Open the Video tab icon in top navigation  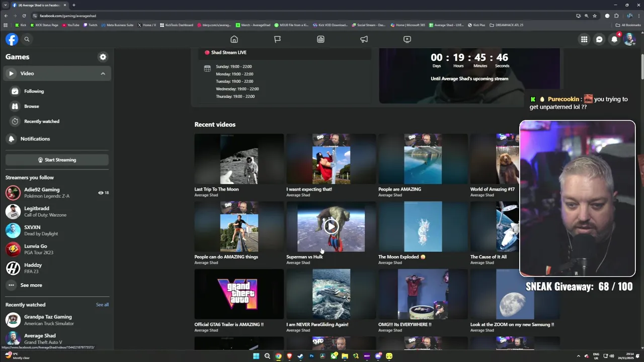[x=407, y=39]
